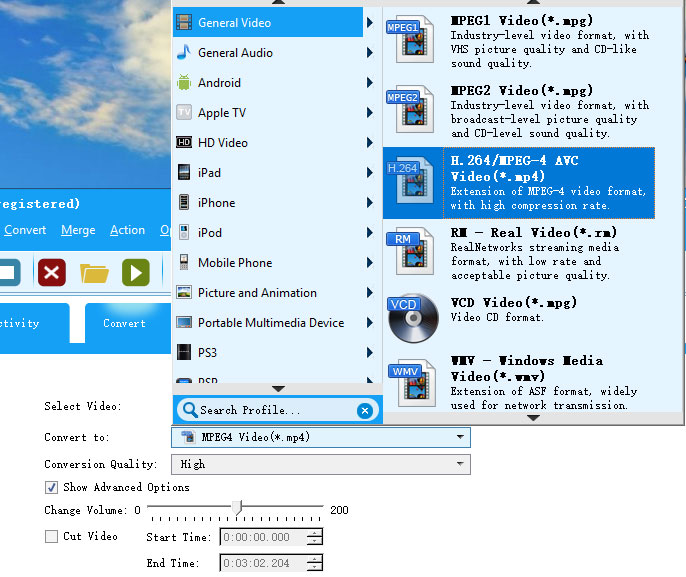Click the Search Profile input field
The image size is (686, 577).
(277, 410)
